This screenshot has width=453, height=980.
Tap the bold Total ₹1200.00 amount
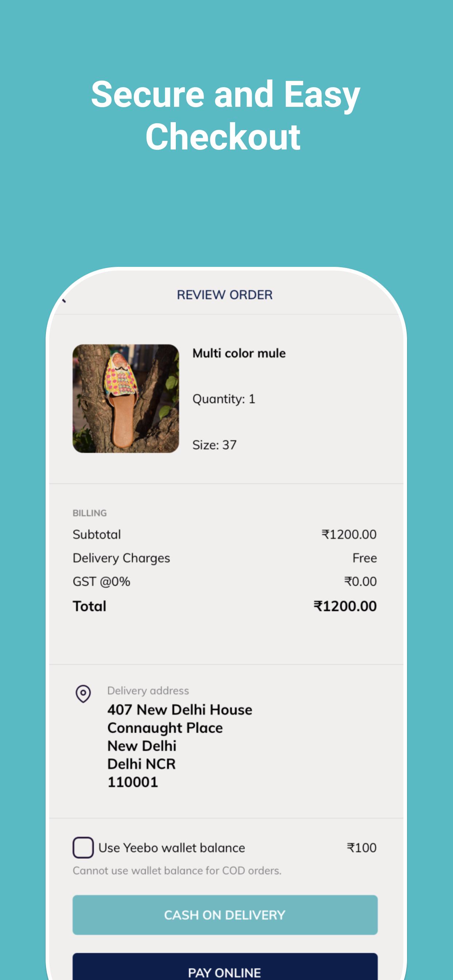tap(345, 606)
